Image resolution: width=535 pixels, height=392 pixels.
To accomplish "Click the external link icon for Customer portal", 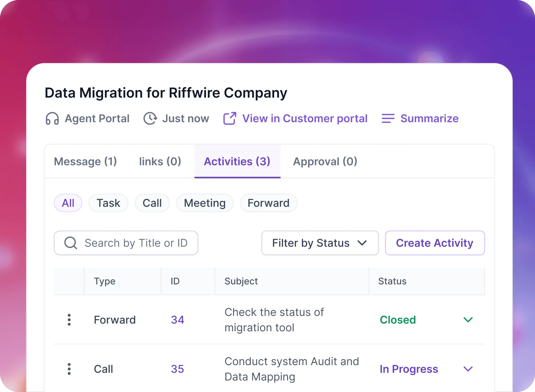I will [229, 118].
